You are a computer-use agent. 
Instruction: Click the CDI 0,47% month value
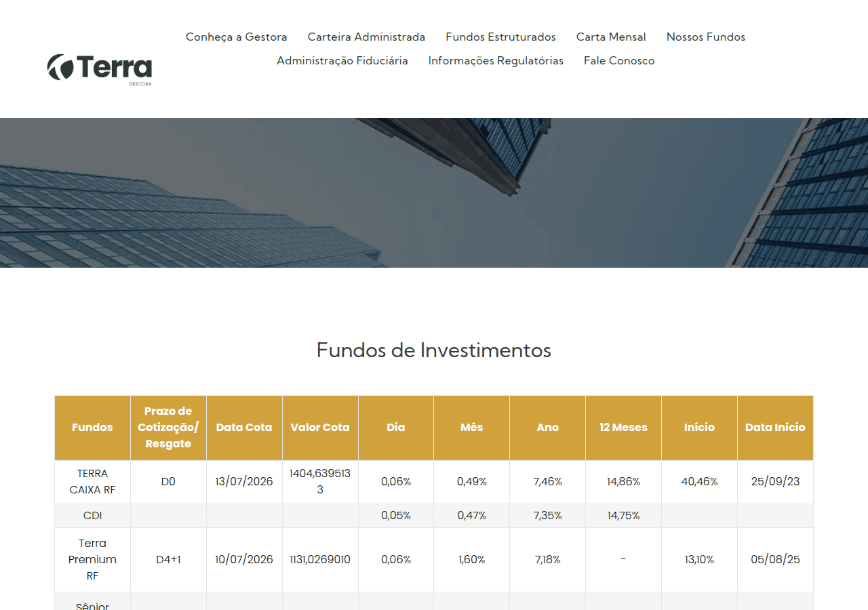pos(472,516)
